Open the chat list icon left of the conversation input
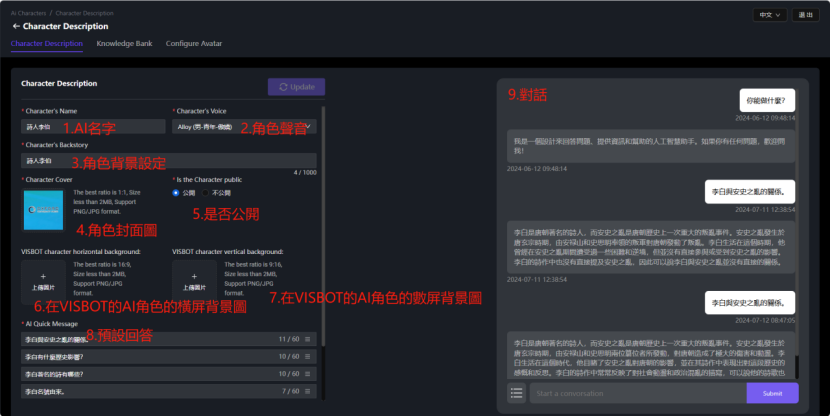Image resolution: width=830 pixels, height=416 pixels. coord(516,393)
